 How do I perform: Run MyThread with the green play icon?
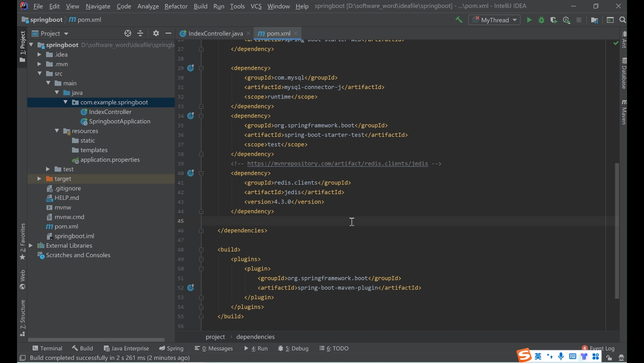coord(529,20)
